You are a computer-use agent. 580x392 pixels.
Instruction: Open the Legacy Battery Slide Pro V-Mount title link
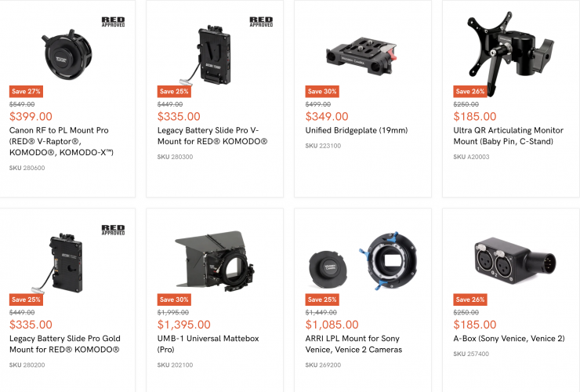click(212, 136)
